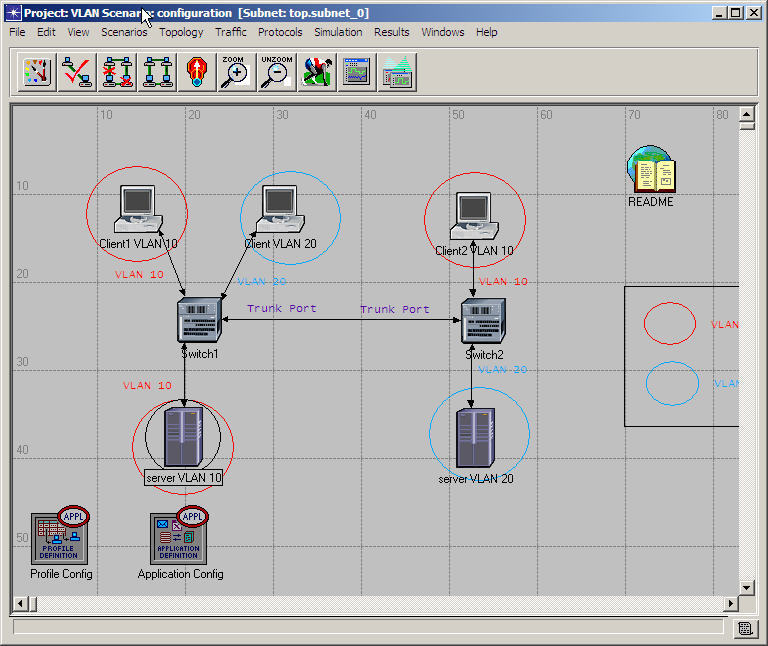Click the left 'Trunk Port' label
This screenshot has width=768, height=646.
[x=282, y=309]
